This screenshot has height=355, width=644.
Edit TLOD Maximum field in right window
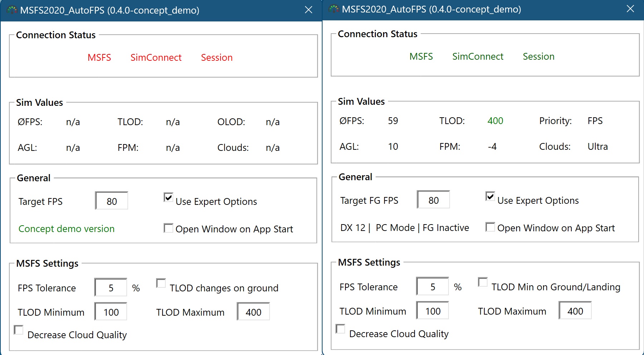pyautogui.click(x=575, y=311)
